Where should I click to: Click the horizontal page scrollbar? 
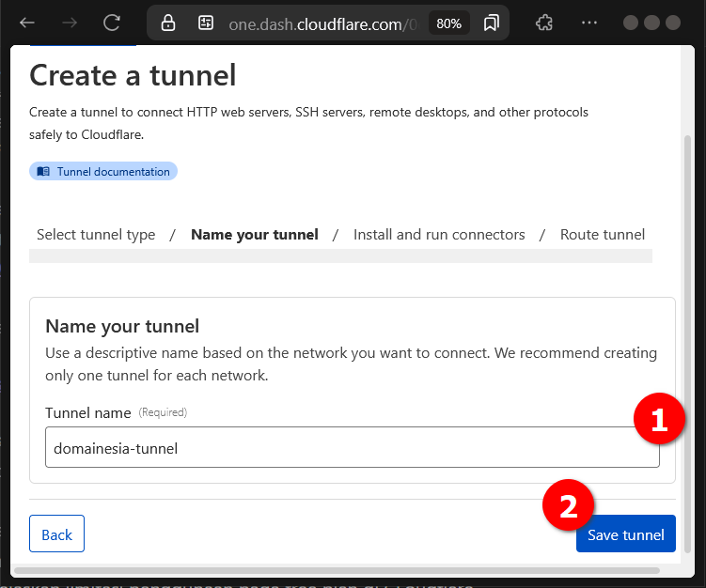(337, 570)
